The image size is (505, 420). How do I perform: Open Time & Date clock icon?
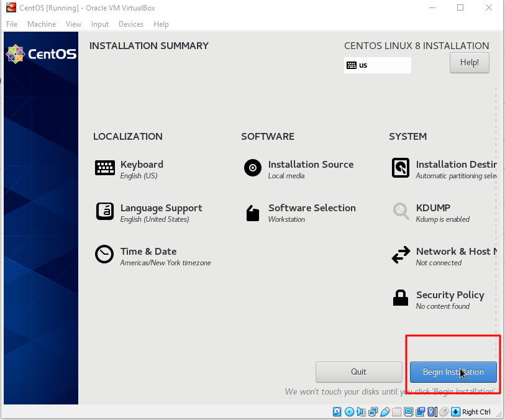pyautogui.click(x=104, y=255)
